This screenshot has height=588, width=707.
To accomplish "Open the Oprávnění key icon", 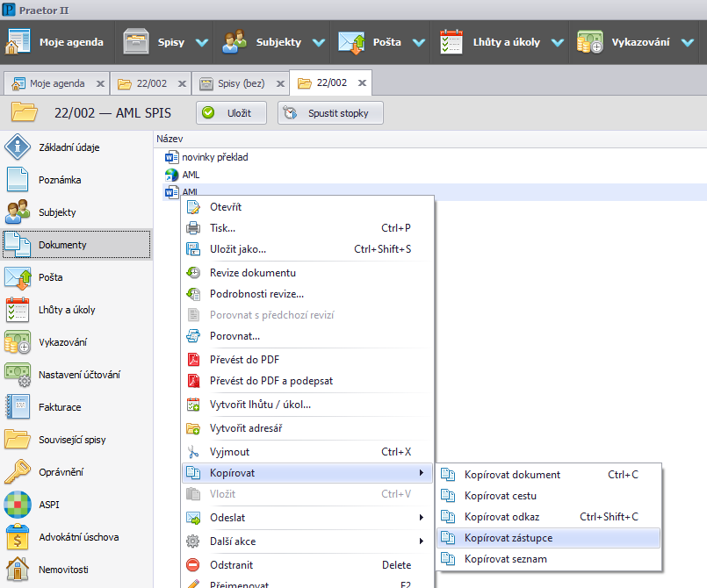I will (x=18, y=472).
